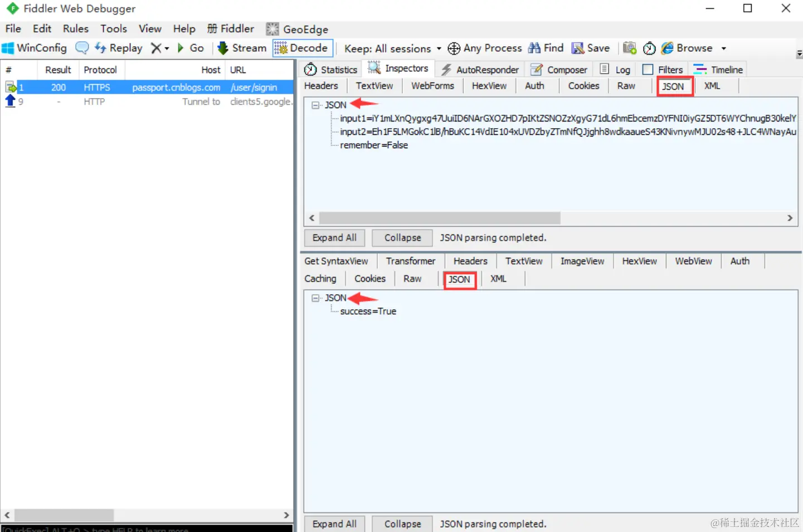Click the WinConfig toolbar icon
Screen dimensions: 803x532
coord(8,48)
